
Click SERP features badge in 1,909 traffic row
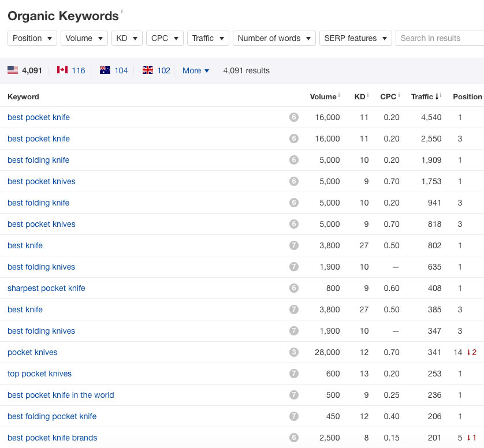click(294, 160)
